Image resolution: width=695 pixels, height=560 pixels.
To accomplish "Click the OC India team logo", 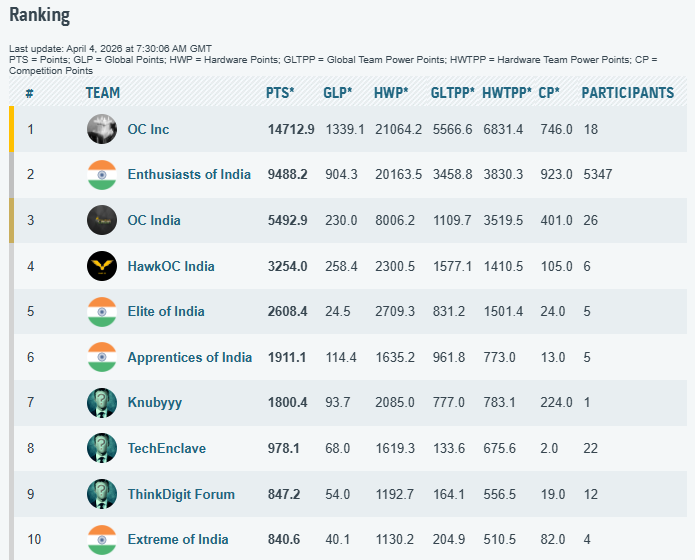I will (x=102, y=220).
